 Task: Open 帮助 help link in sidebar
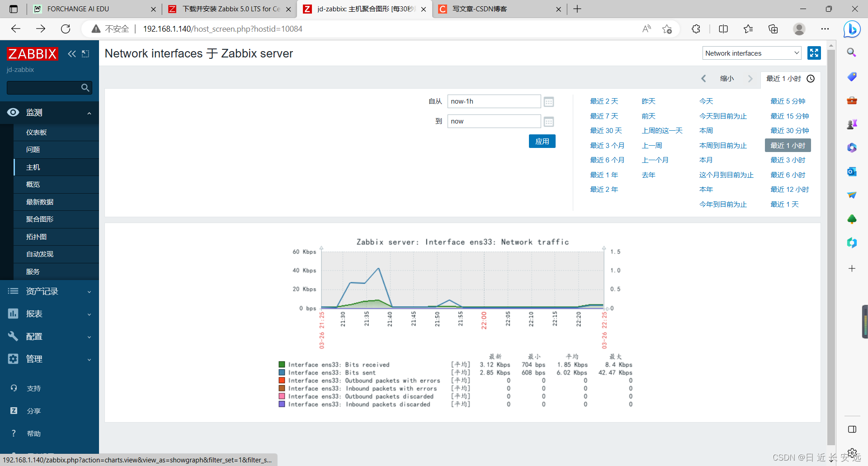(x=33, y=434)
